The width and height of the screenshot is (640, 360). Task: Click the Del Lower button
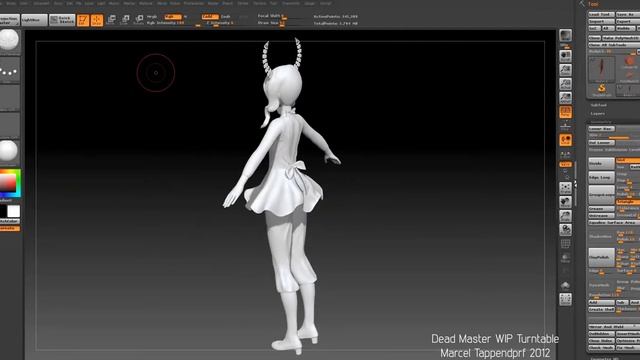[x=601, y=143]
